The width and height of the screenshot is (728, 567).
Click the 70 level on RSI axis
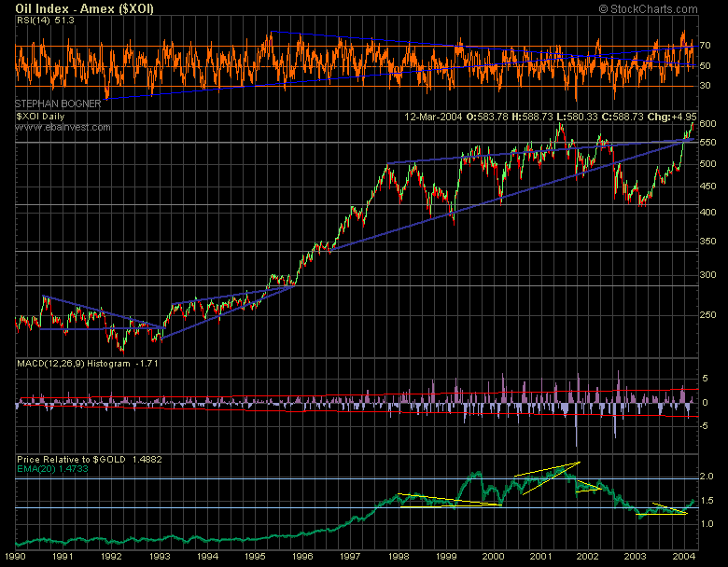(x=707, y=46)
